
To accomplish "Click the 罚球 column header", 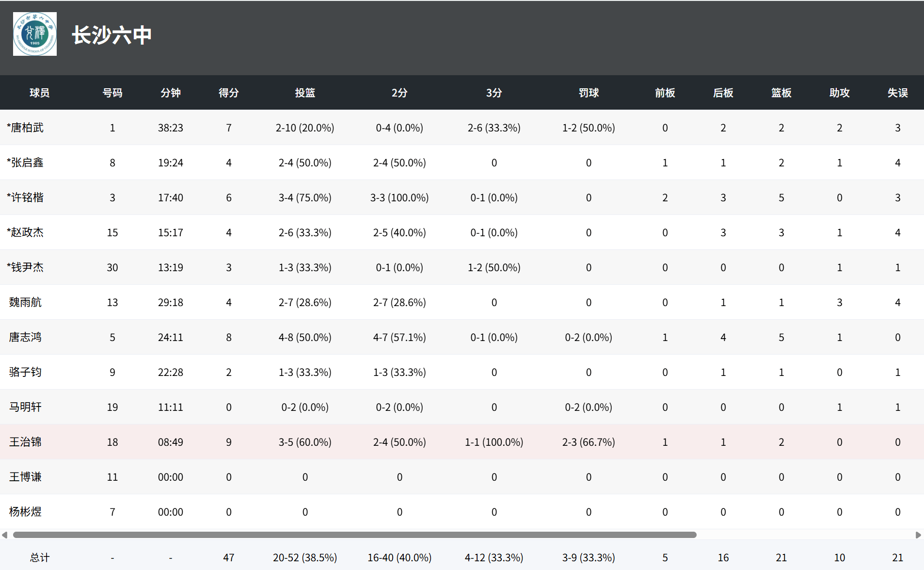I will coord(589,93).
